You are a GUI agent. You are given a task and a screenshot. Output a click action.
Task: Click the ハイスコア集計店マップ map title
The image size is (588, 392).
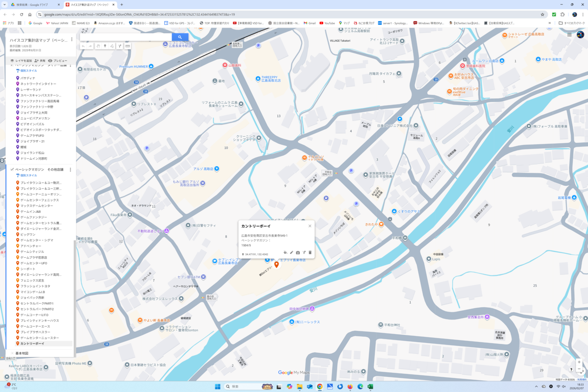[x=39, y=40]
